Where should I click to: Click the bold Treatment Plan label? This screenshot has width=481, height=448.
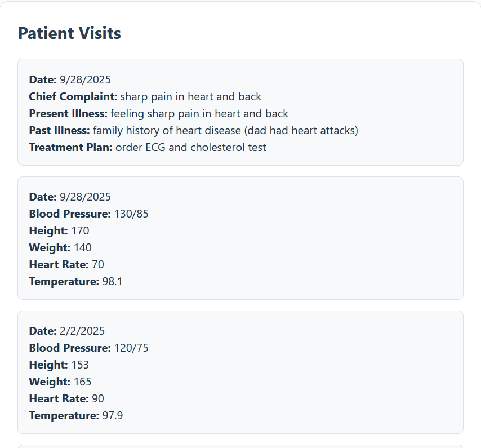(x=70, y=147)
